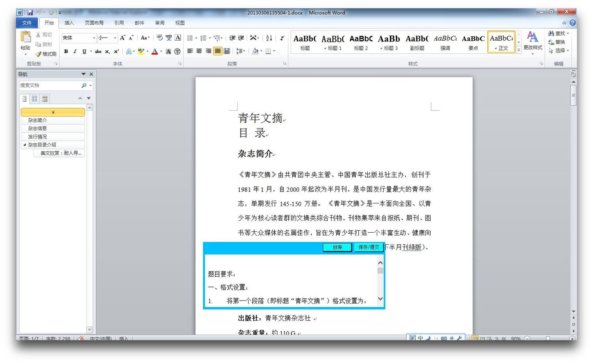593x364 pixels.
Task: Click the 搜索文档 search field
Action: [50, 85]
